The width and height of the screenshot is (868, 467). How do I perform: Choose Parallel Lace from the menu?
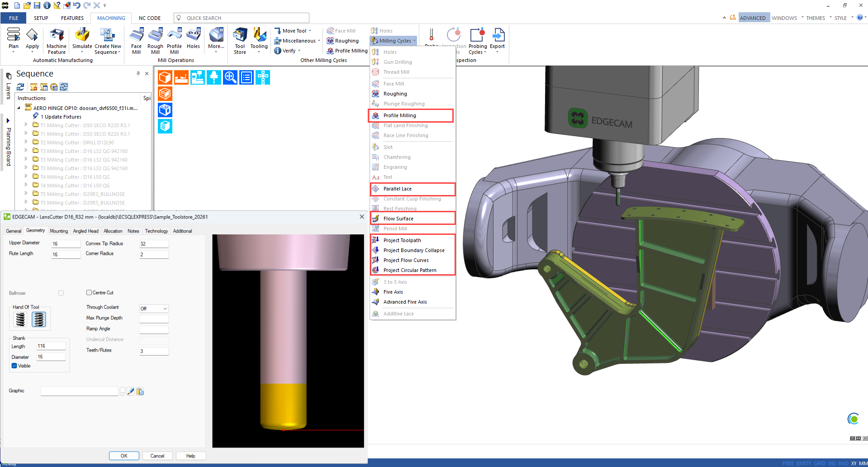[398, 189]
